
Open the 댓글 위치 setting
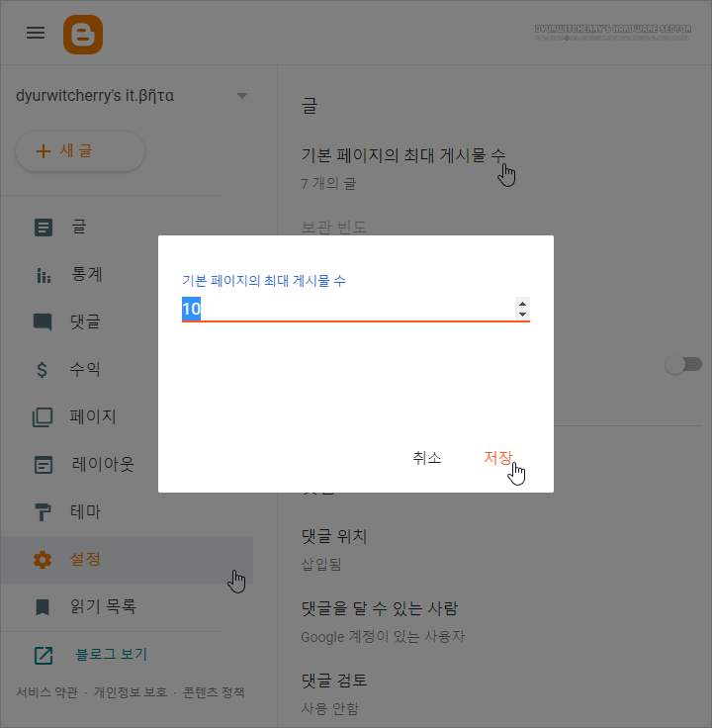pos(334,536)
